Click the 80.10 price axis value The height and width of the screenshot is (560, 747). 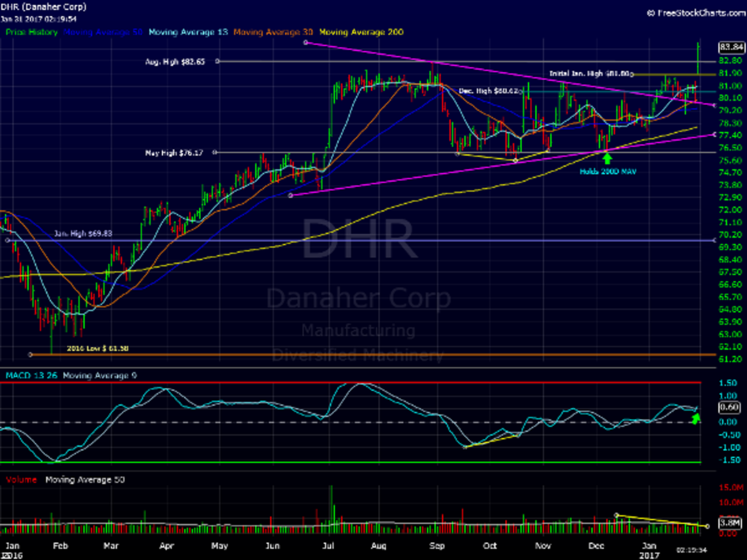(x=730, y=98)
